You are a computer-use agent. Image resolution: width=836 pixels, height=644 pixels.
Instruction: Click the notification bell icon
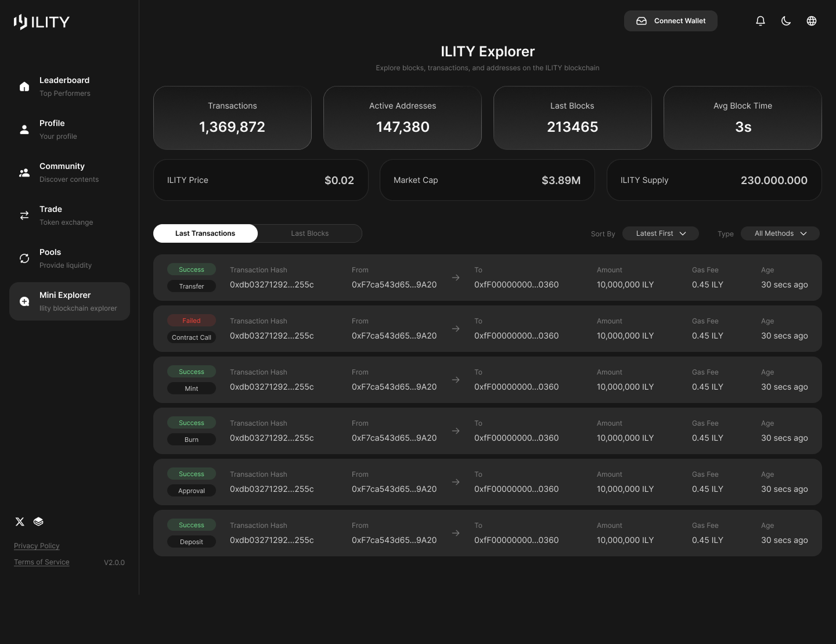coord(761,21)
